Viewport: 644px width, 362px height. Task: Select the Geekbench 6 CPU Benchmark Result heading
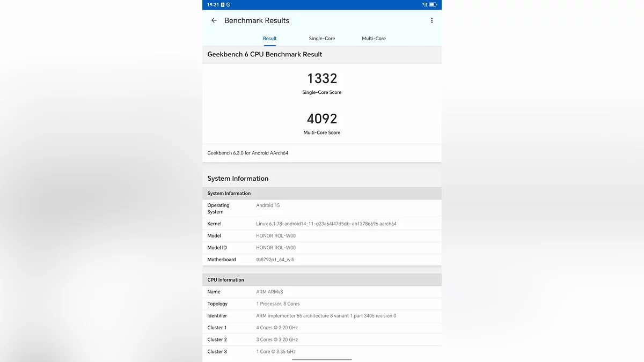tap(265, 54)
